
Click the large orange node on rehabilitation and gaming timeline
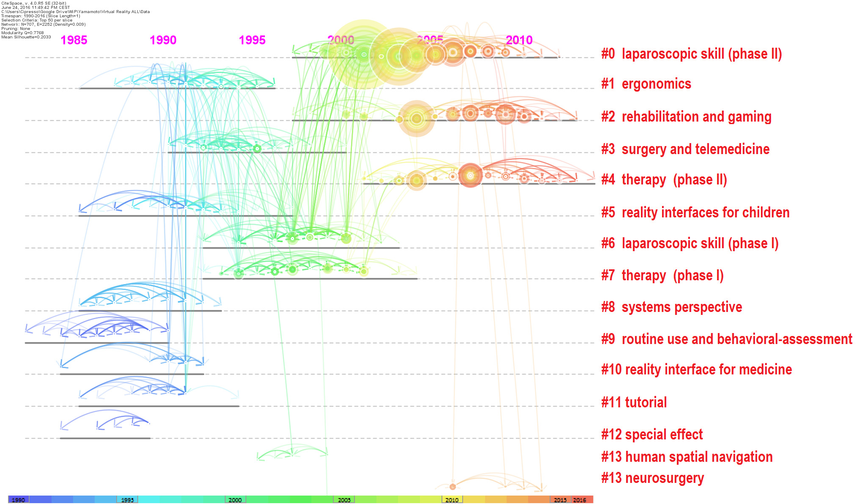click(417, 119)
